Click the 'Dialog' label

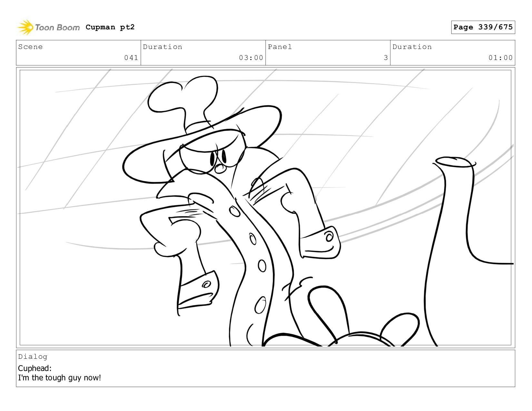point(33,357)
